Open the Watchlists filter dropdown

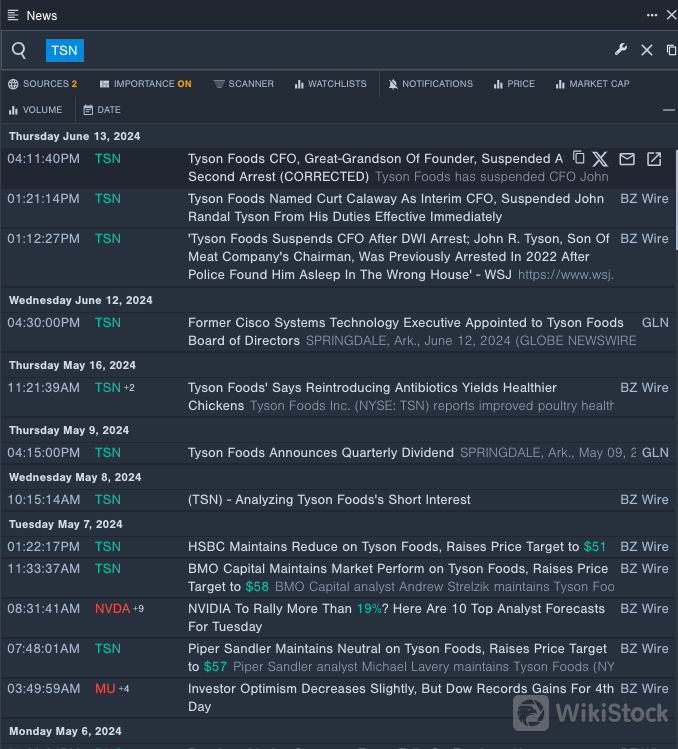[330, 84]
